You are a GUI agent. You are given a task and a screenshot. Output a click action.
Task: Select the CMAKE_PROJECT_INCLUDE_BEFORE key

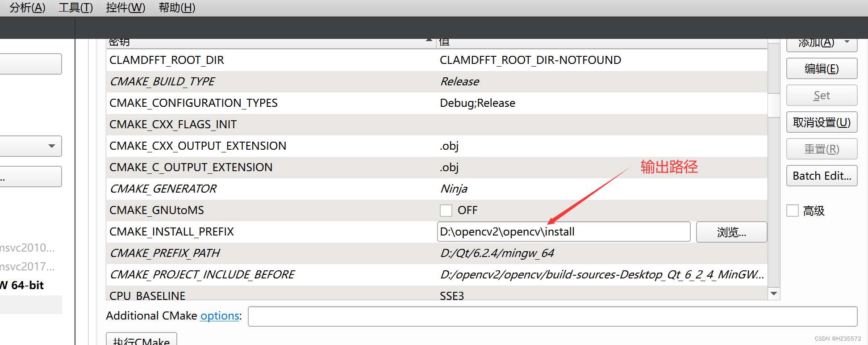pyautogui.click(x=202, y=274)
